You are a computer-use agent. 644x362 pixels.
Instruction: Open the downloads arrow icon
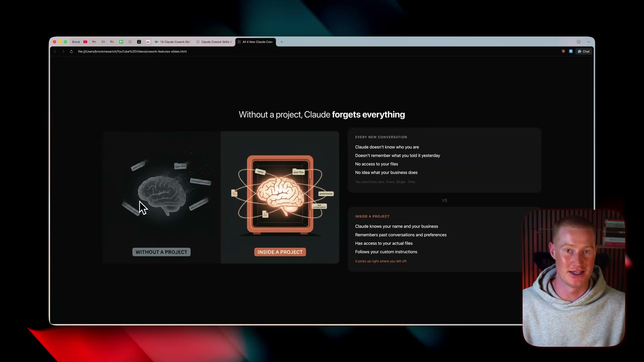(579, 42)
